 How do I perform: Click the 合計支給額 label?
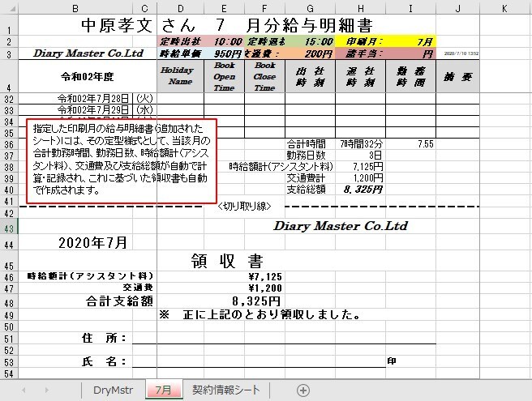coord(119,301)
